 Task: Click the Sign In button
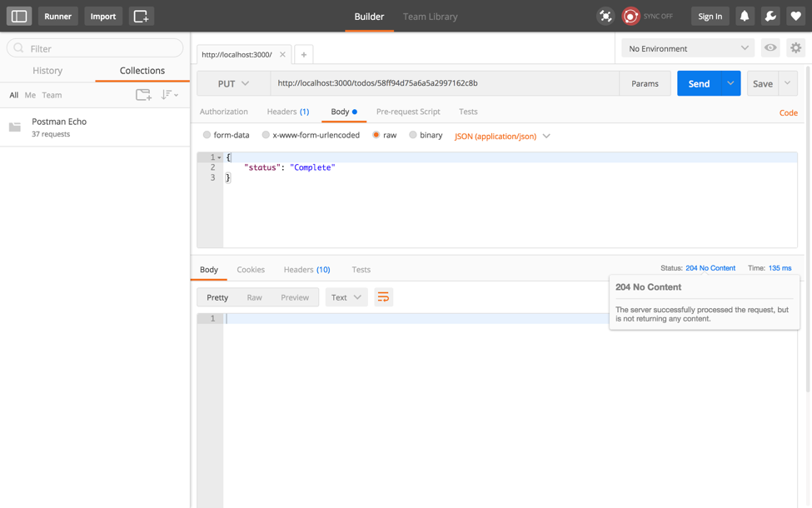coord(710,16)
